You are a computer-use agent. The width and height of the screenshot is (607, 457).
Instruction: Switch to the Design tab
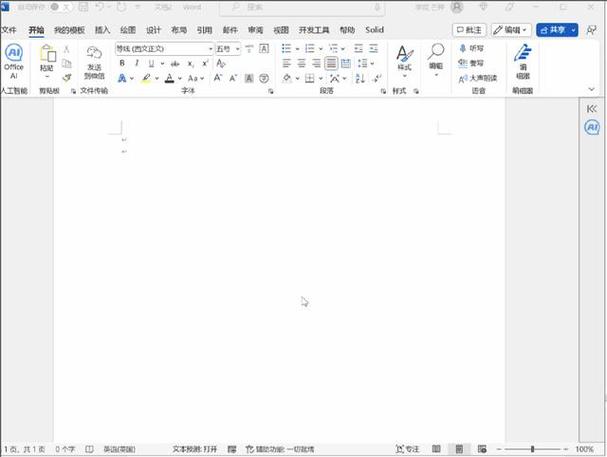[x=153, y=30]
